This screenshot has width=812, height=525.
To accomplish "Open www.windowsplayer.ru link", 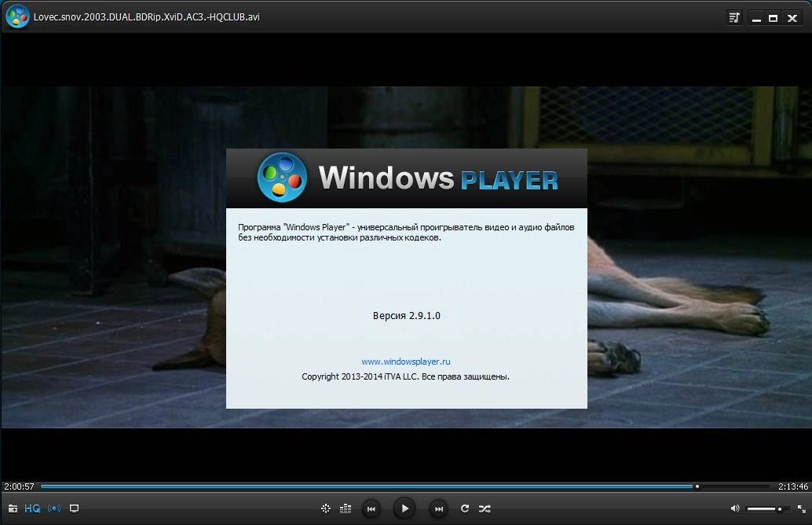I will coord(406,362).
